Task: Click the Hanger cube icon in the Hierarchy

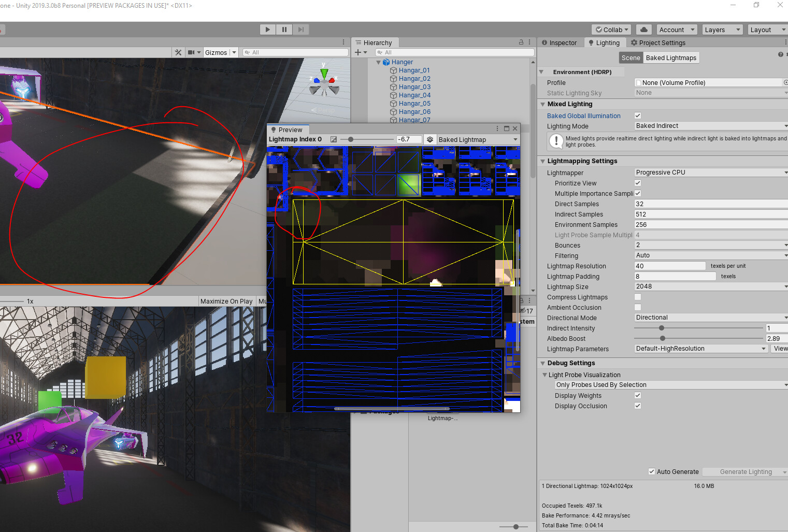Action: tap(386, 62)
